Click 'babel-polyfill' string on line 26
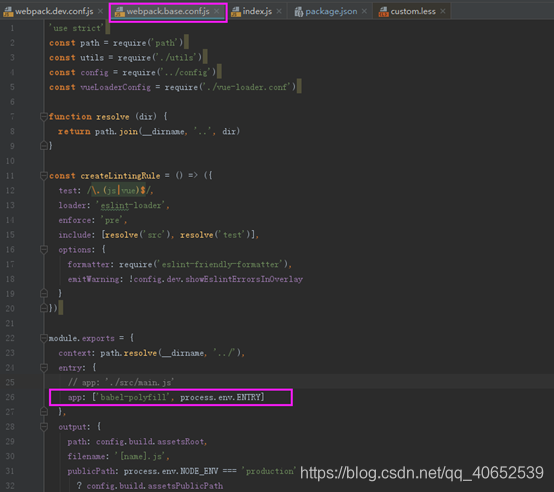 (x=133, y=397)
